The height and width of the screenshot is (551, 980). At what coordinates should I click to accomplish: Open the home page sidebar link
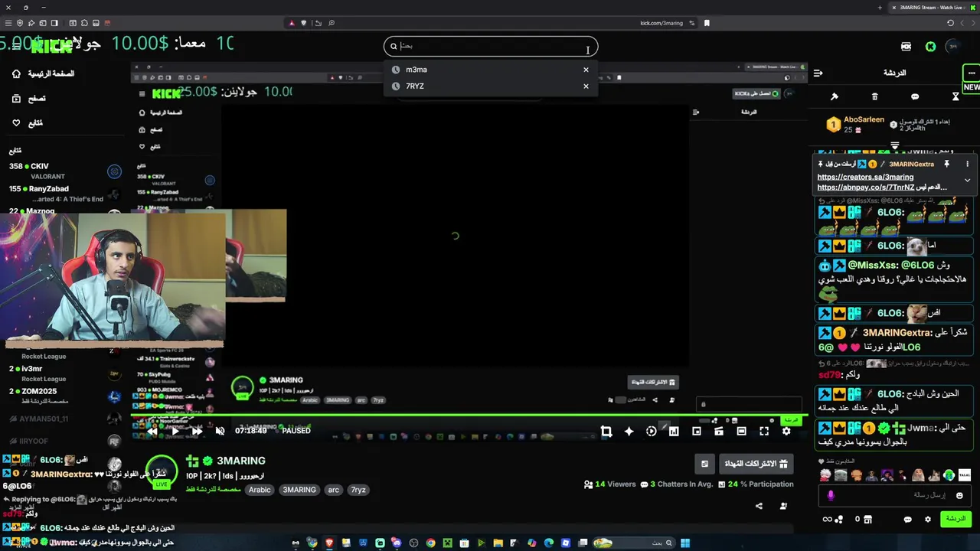pos(44,74)
